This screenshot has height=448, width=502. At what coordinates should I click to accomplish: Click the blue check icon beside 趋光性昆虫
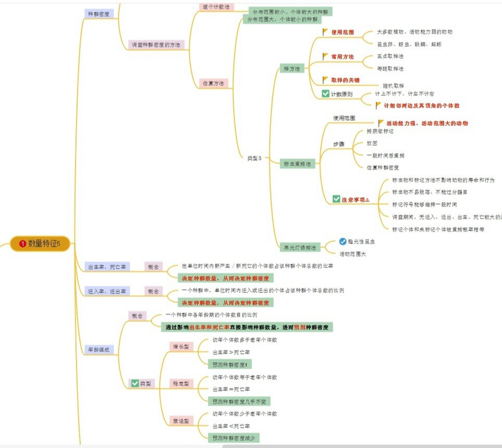click(343, 241)
